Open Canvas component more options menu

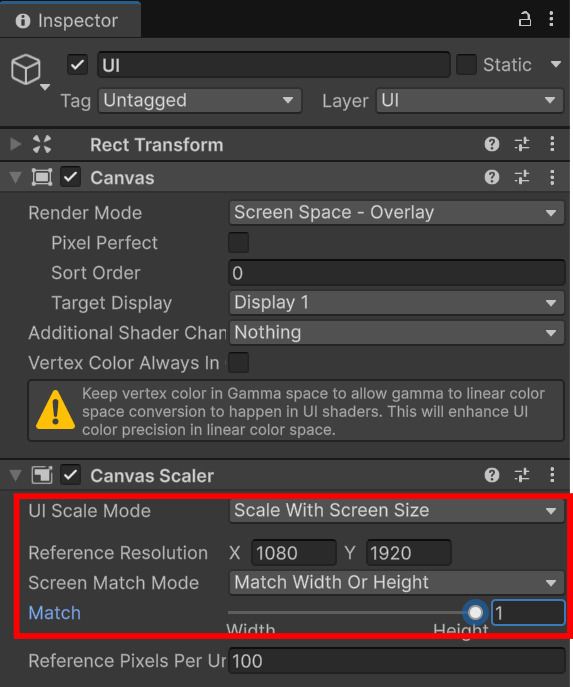552,177
